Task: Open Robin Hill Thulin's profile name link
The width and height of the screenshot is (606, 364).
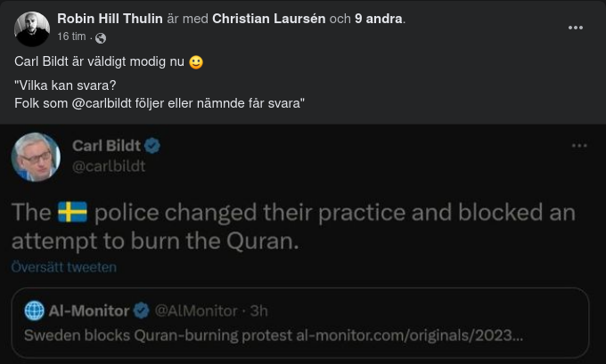Action: click(x=110, y=19)
